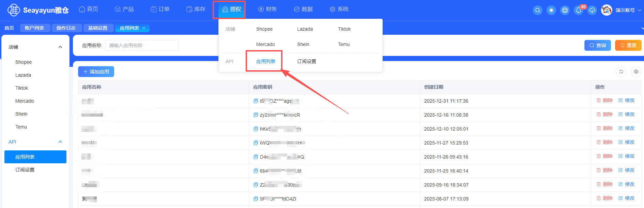644x208 pixels.
Task: Select 应用列表 in the 授权 dropdown menu
Action: point(266,61)
